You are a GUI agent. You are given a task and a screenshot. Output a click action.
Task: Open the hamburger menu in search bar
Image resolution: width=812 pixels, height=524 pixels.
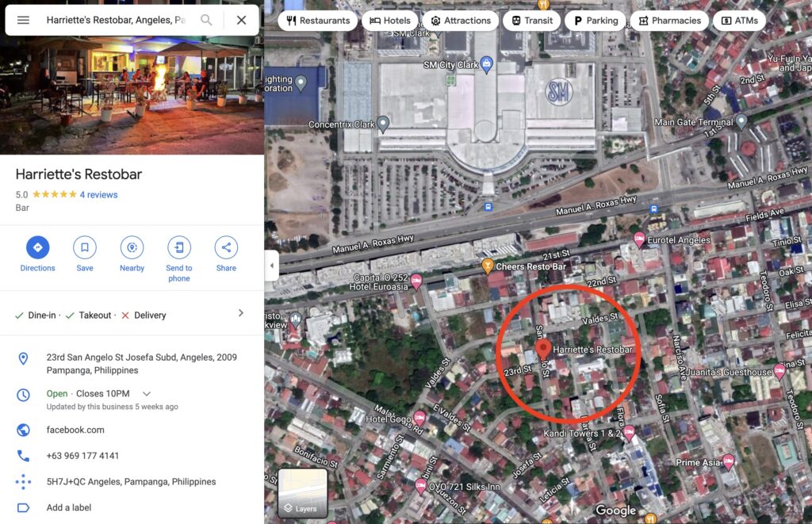[x=23, y=20]
